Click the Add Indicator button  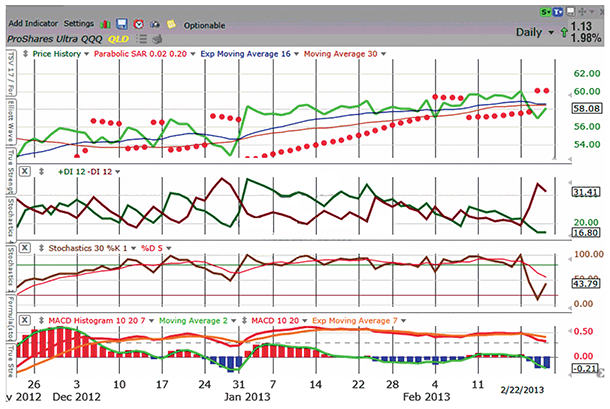(x=33, y=23)
